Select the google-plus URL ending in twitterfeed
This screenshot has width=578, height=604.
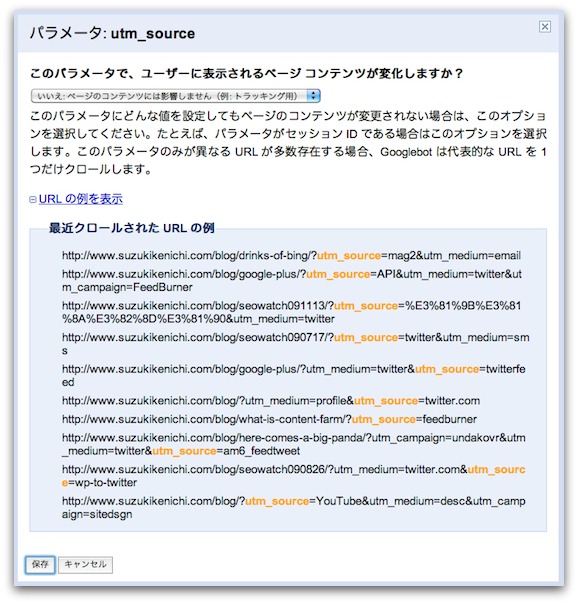293,375
